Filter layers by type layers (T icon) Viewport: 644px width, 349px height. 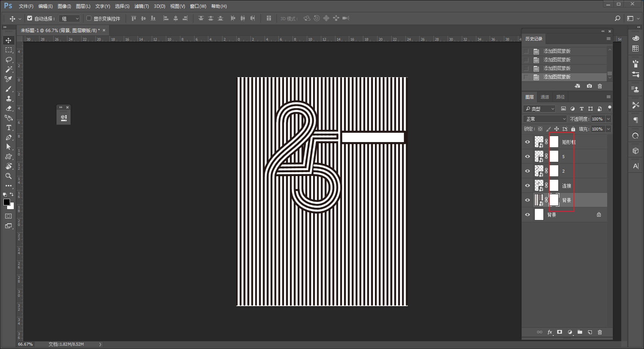coord(581,109)
